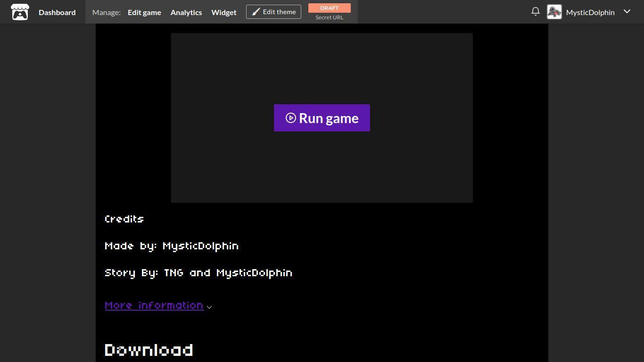Open the Secret URL link
The image size is (644, 362).
pyautogui.click(x=330, y=17)
